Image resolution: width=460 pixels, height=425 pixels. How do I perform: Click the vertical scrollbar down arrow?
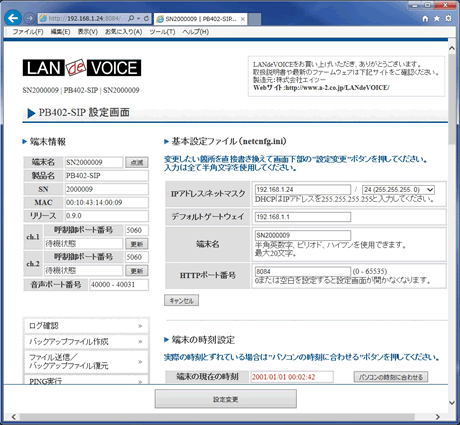(x=452, y=402)
